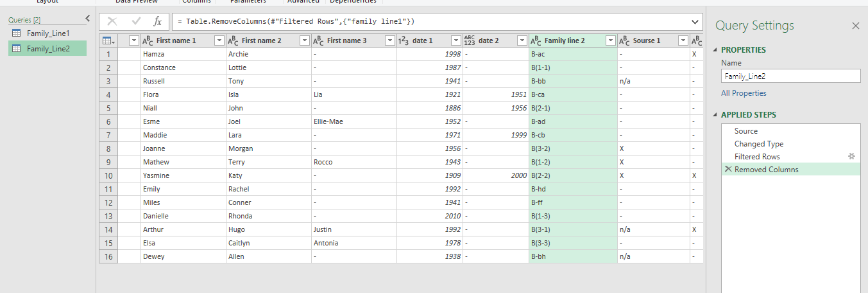Screen dimensions: 868x293
Task: Click the date 1 cell with 1998
Action: [x=430, y=54]
